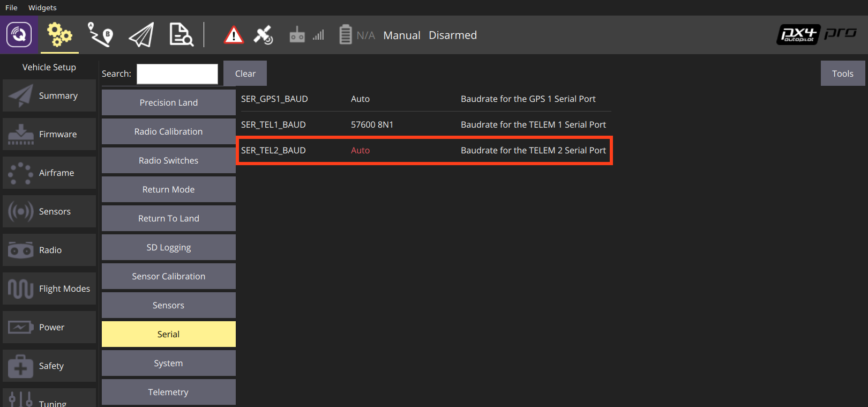The image size is (868, 407).
Task: Open the Plan view waypoint icon
Action: [100, 35]
